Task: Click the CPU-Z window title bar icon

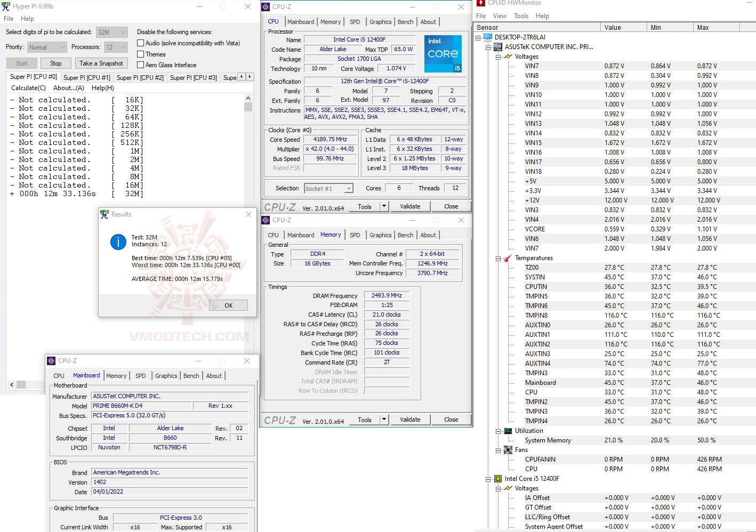Action: click(265, 7)
